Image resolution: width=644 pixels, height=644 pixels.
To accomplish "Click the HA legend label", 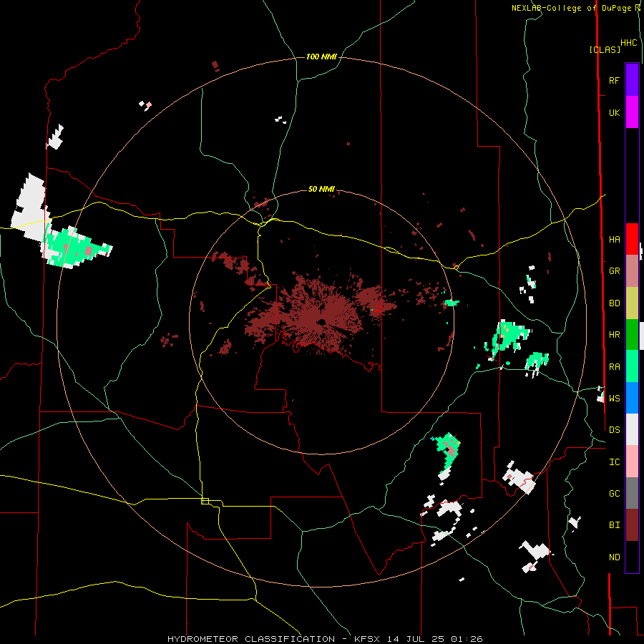I will (614, 240).
